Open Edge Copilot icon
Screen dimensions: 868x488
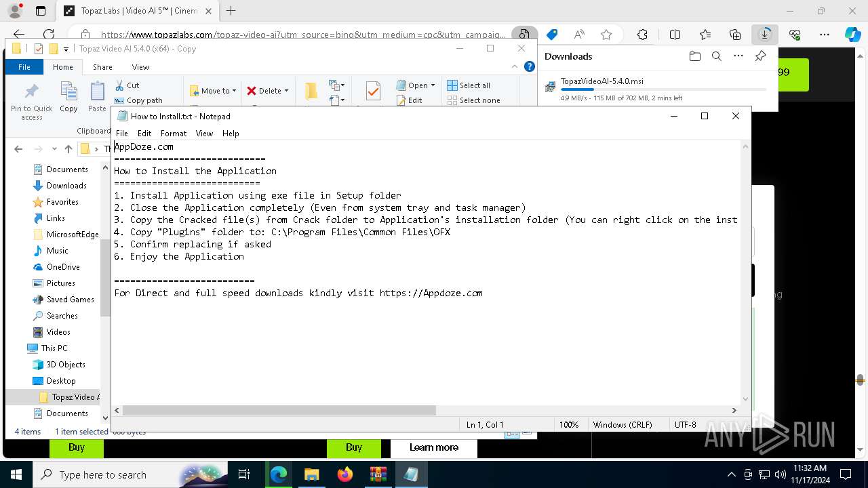852,35
